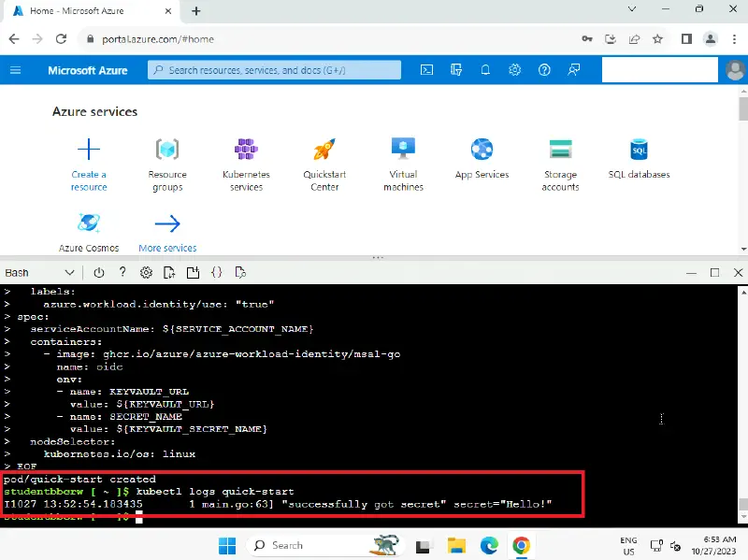Open the Notifications bell
Screen dimensions: 748x560
point(485,70)
